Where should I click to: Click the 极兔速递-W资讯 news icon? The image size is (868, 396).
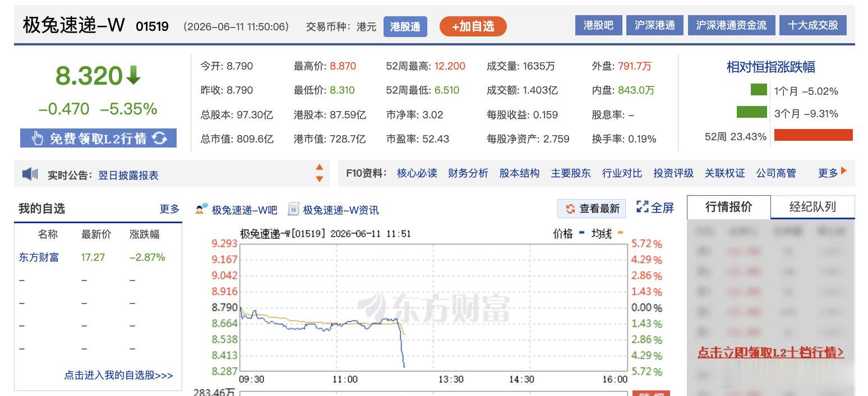click(x=293, y=209)
